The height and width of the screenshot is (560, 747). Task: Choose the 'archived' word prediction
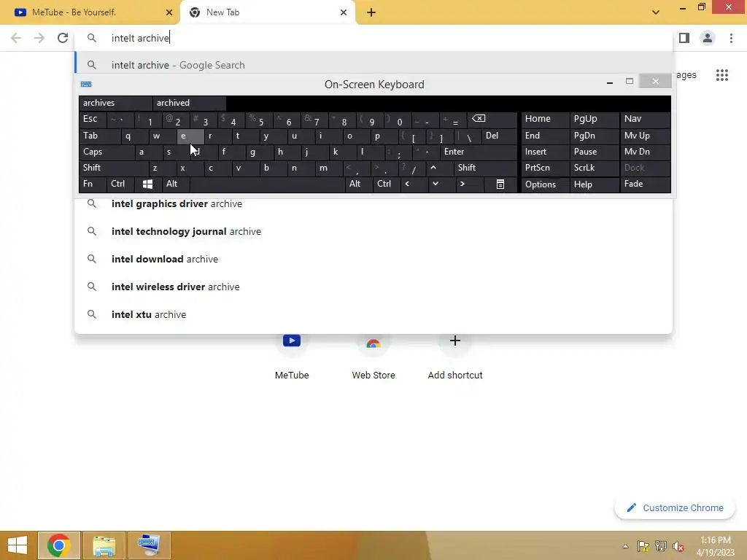189,103
